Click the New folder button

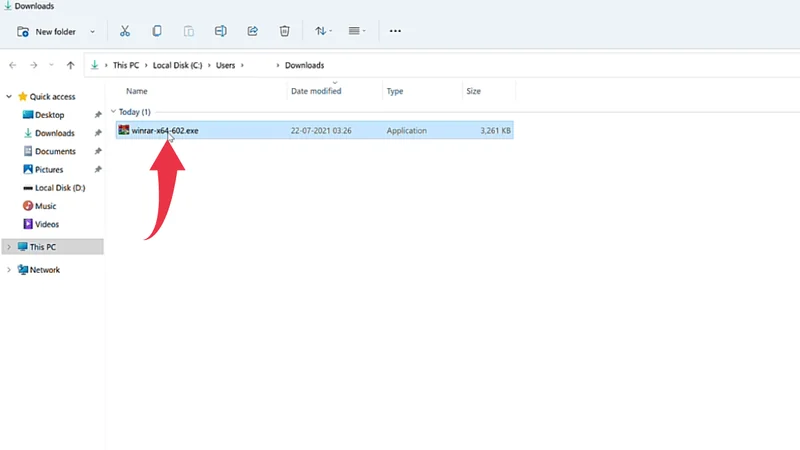click(x=47, y=31)
